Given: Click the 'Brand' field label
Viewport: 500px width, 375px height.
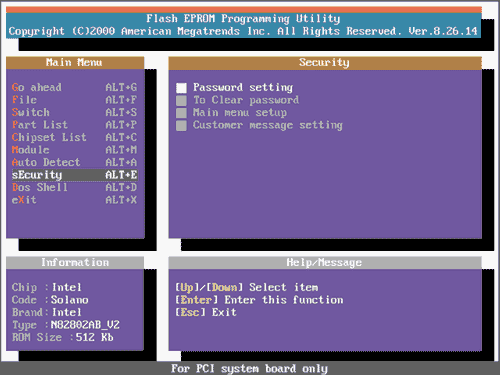Looking at the screenshot, I should pos(27,312).
